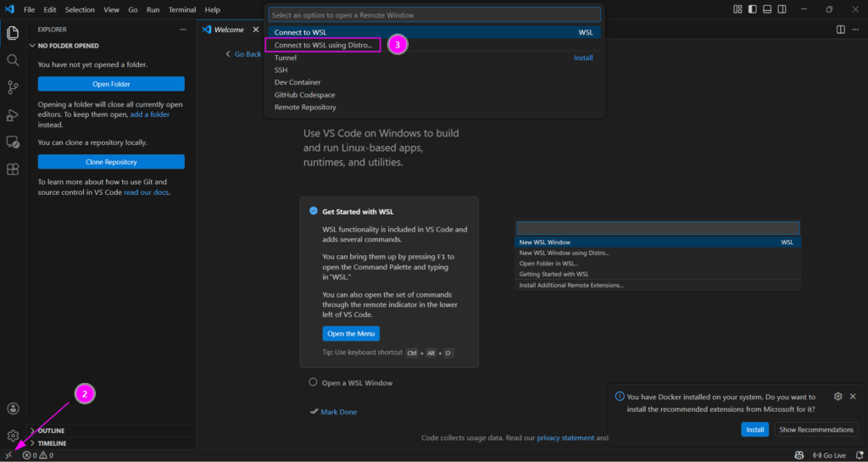868x462 pixels.
Task: Toggle Primary Side Bar layout icon
Action: pos(753,9)
